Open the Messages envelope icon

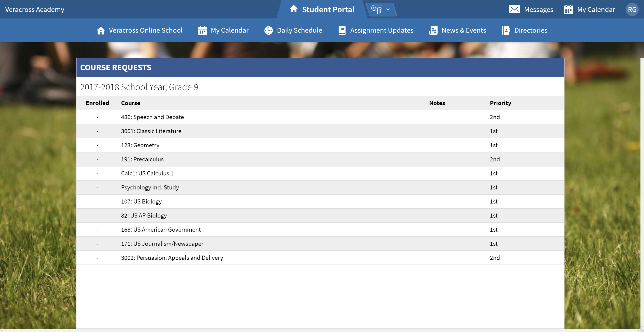pyautogui.click(x=515, y=9)
